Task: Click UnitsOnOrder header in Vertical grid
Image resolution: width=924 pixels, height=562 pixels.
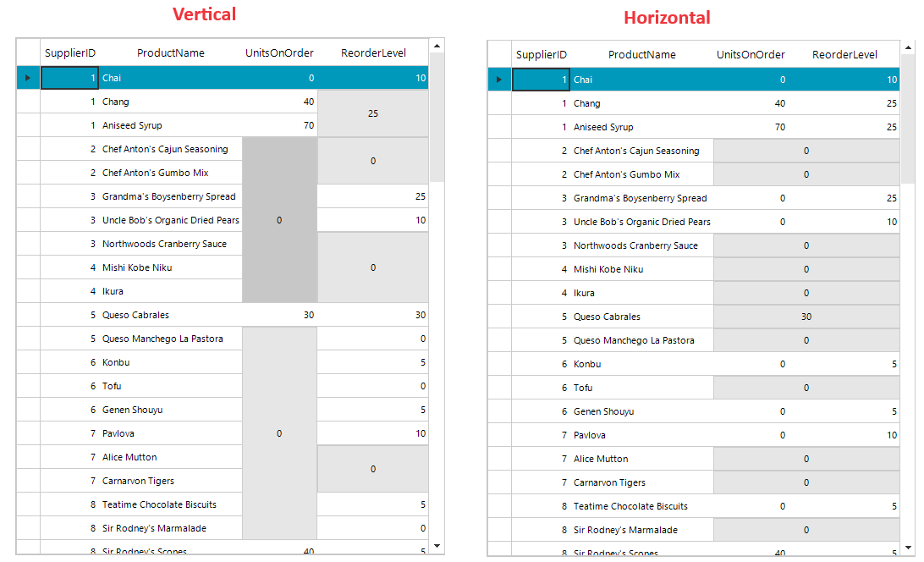Action: coord(279,52)
